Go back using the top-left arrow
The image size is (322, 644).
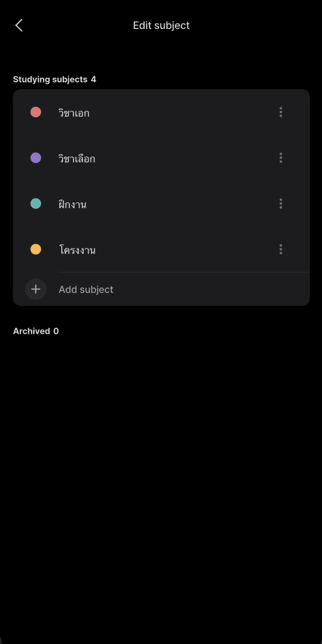click(19, 25)
